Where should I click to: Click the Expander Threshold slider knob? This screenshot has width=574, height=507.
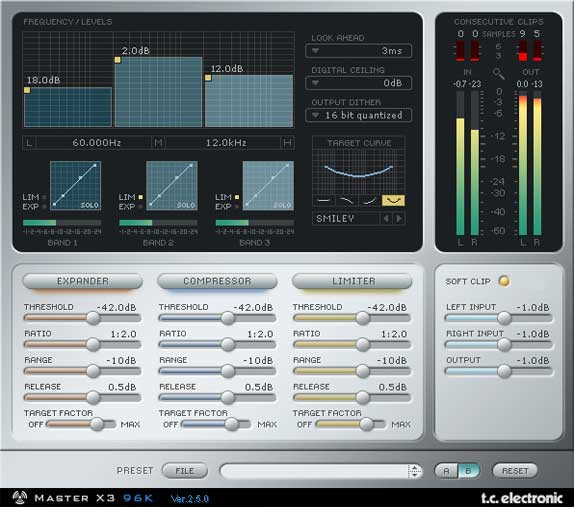(x=93, y=318)
